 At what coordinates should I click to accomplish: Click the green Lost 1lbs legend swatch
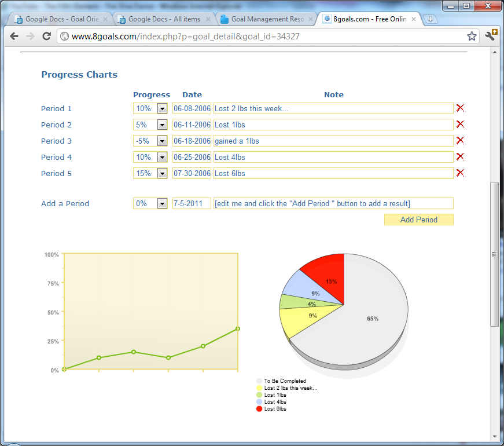[x=259, y=395]
